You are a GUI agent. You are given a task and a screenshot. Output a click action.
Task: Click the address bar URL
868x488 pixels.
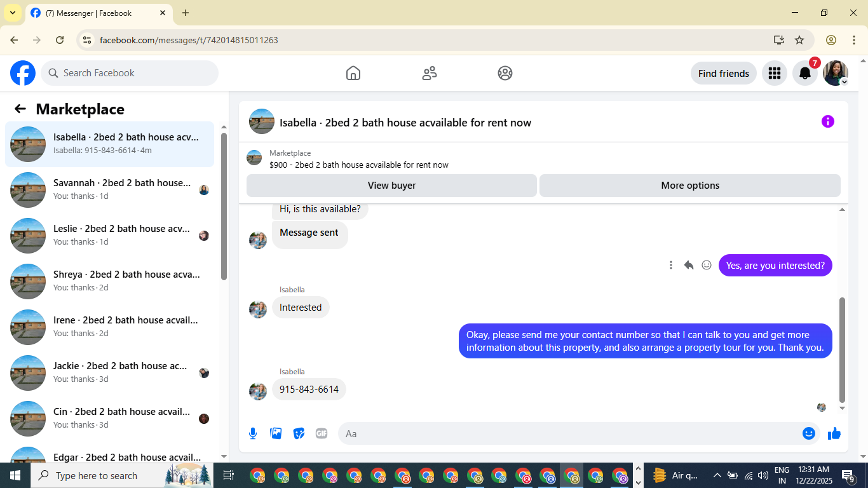click(x=189, y=40)
